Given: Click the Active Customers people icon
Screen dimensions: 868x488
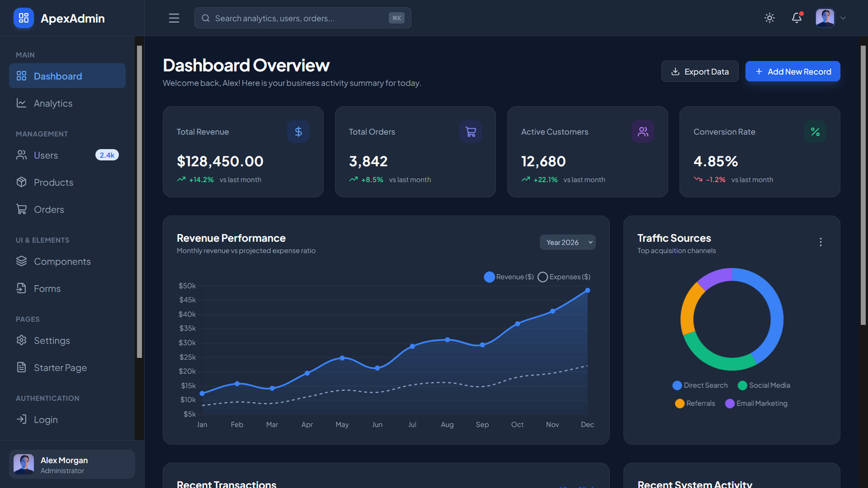Looking at the screenshot, I should click(643, 132).
